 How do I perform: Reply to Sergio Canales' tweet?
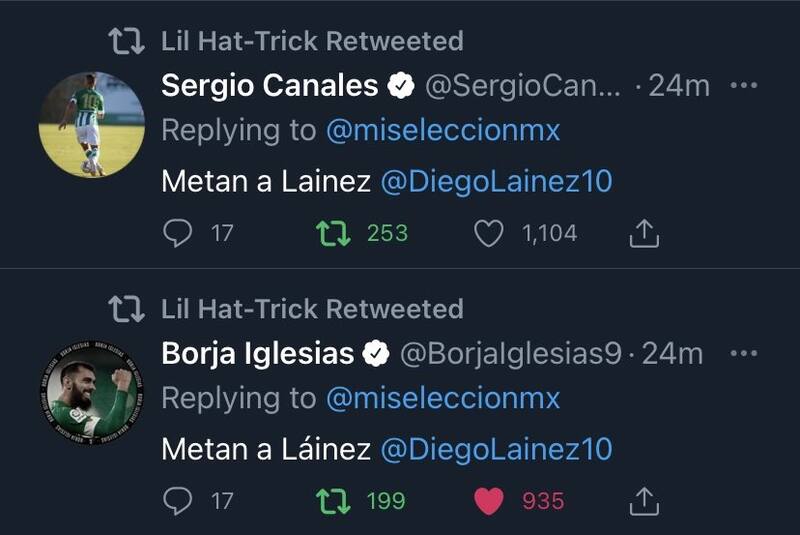click(x=177, y=233)
